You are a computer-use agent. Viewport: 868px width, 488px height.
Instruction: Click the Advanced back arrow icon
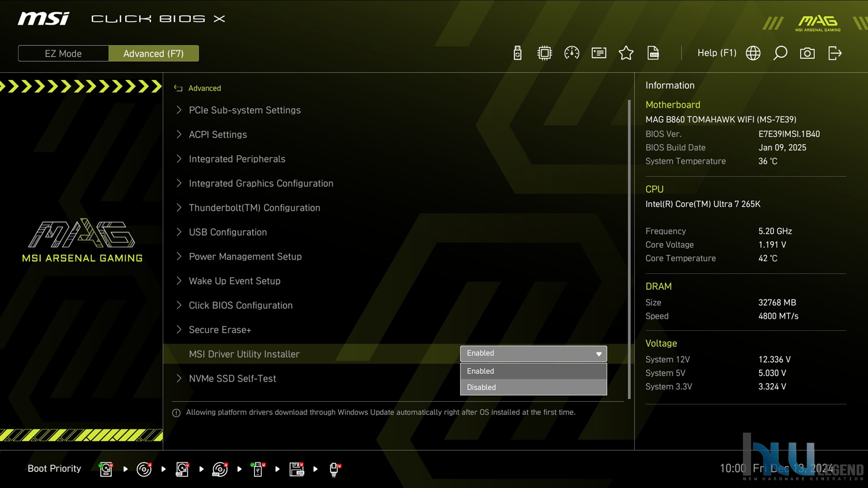point(178,88)
